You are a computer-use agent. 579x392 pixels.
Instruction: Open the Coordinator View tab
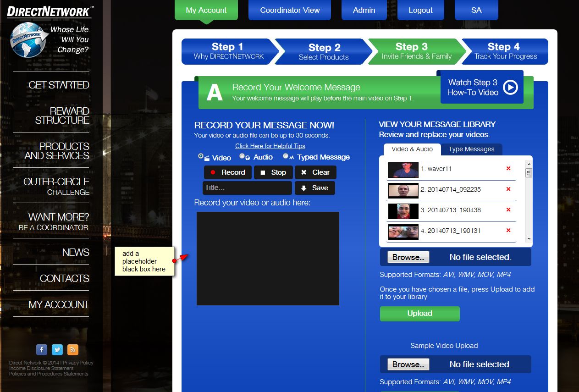290,10
